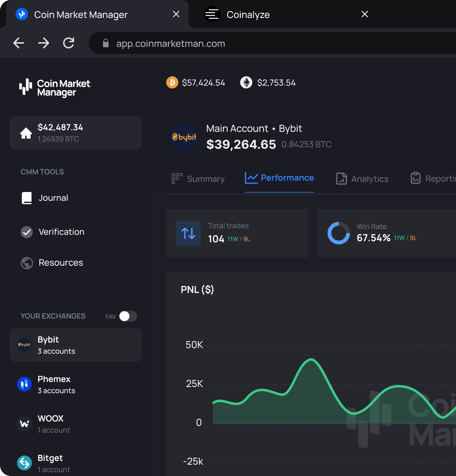
Task: Close the Coinalyze browser tab
Action: (x=365, y=14)
